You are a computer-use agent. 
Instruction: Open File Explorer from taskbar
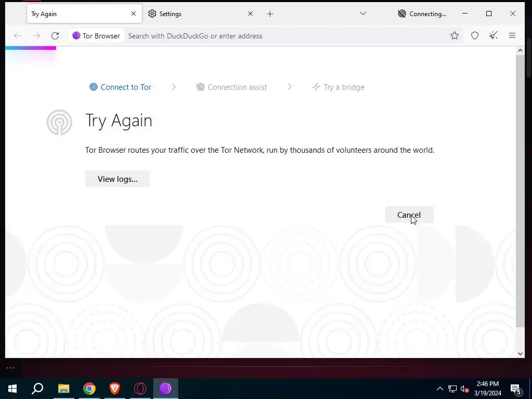tap(63, 389)
